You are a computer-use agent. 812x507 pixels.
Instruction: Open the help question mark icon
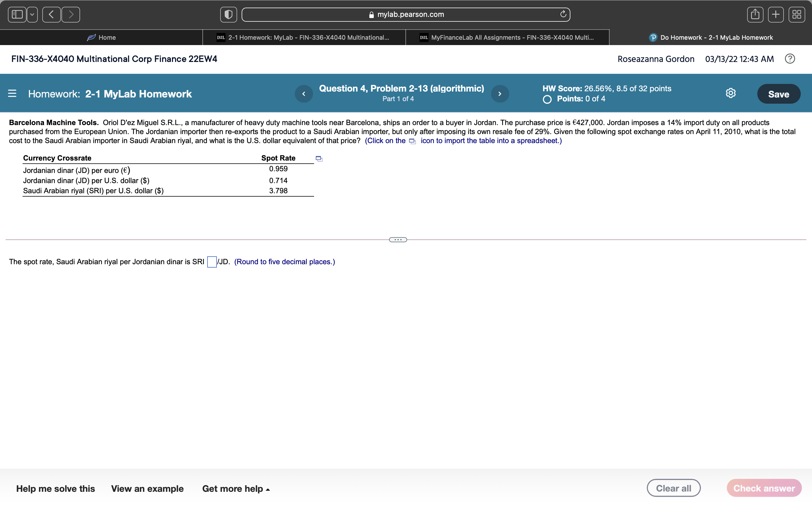point(790,59)
